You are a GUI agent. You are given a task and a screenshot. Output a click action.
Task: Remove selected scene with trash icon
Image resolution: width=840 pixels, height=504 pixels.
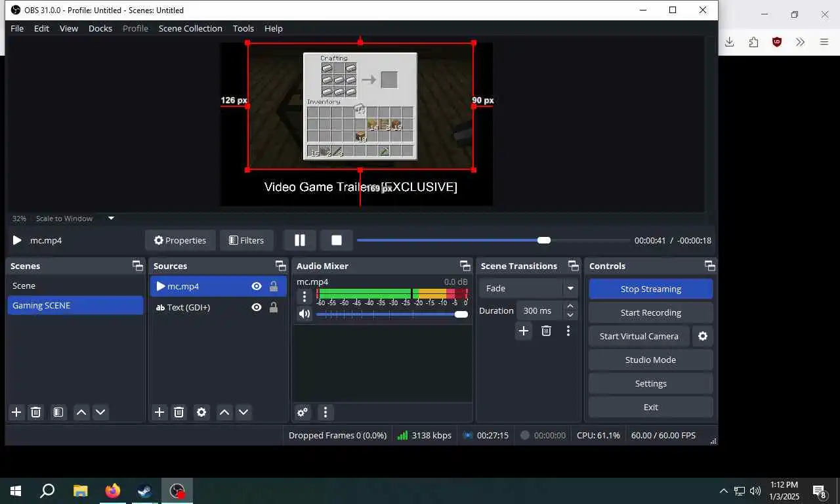36,412
